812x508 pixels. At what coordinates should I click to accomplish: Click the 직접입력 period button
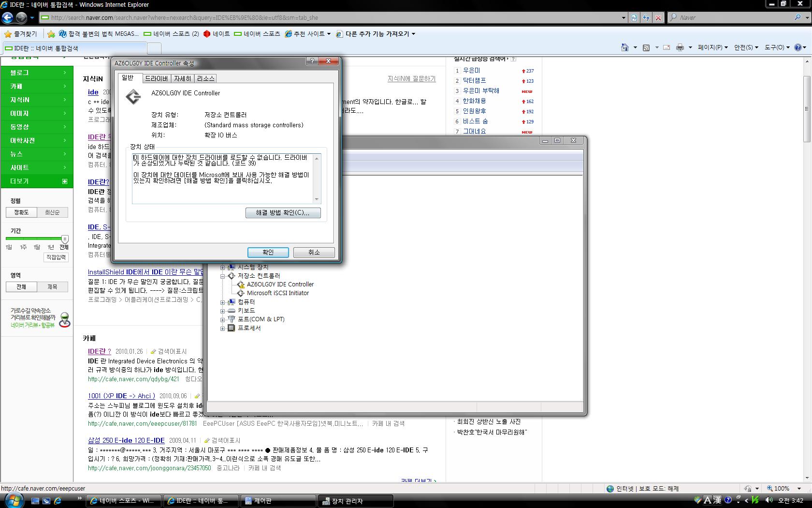tap(56, 257)
